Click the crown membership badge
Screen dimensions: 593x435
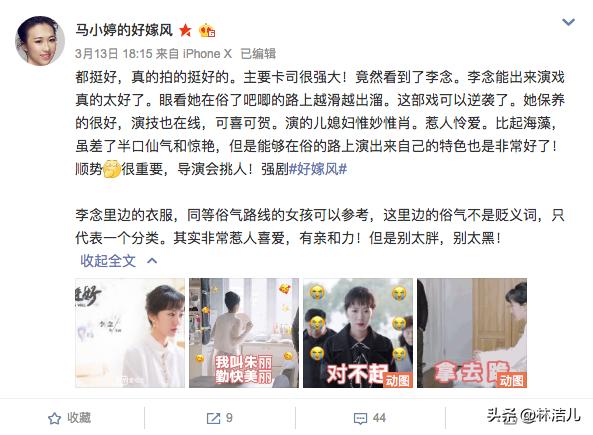pyautogui.click(x=207, y=30)
